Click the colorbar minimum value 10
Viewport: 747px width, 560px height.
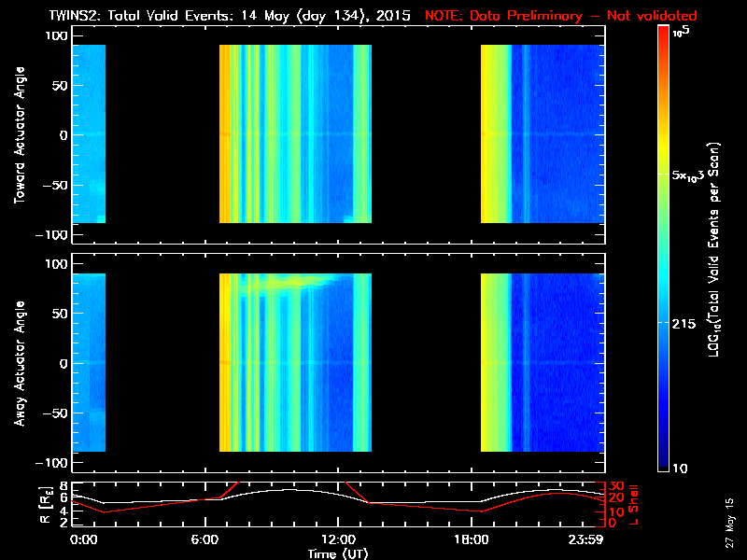pyautogui.click(x=680, y=469)
